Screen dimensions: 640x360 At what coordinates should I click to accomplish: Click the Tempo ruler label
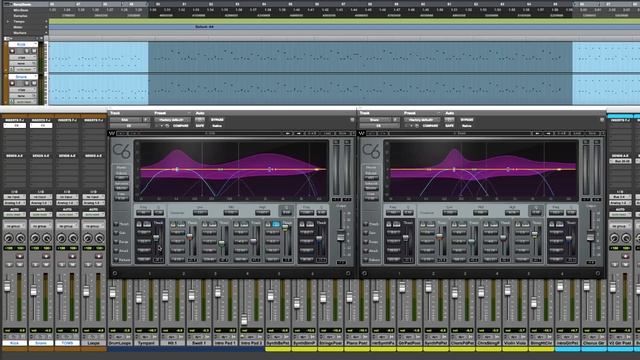(x=19, y=21)
